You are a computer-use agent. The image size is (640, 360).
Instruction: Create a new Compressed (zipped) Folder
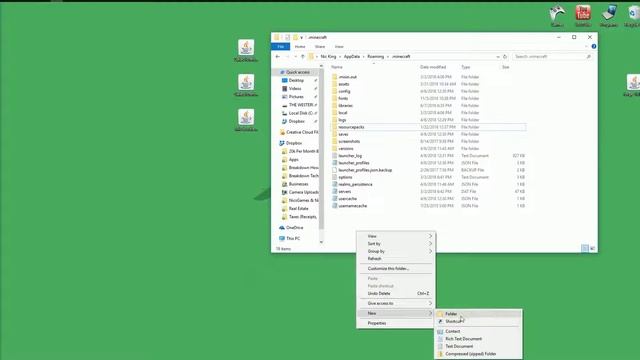coord(478,354)
